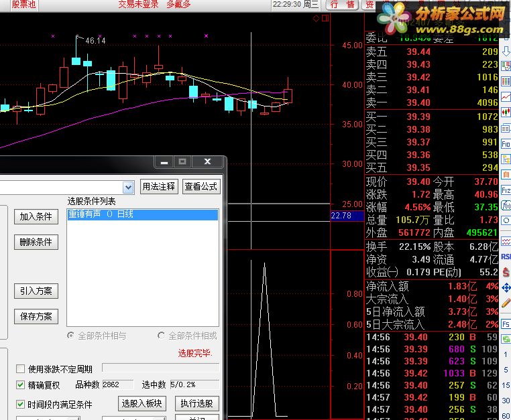Click the 22.78 price marker on axis
The width and height of the screenshot is (511, 420).
347,216
